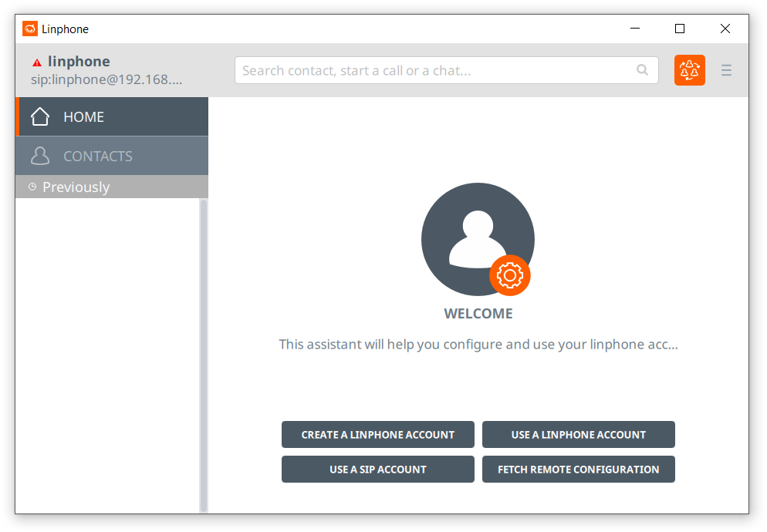
Task: Click the search magnifier icon
Action: point(642,70)
